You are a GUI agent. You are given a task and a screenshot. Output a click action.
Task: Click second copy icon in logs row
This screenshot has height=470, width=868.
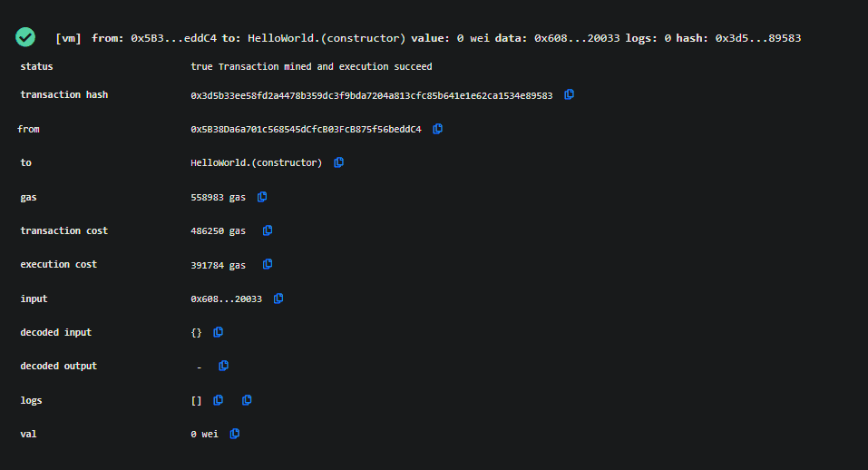click(x=247, y=400)
